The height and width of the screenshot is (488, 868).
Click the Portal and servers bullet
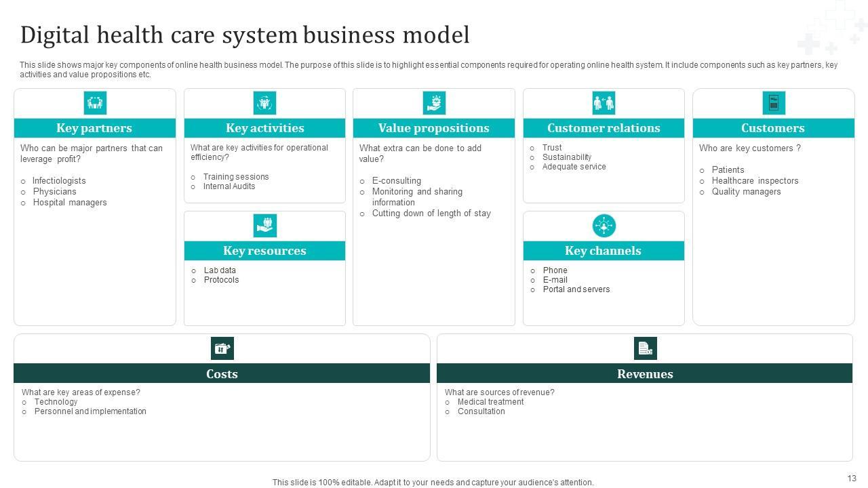(576, 289)
